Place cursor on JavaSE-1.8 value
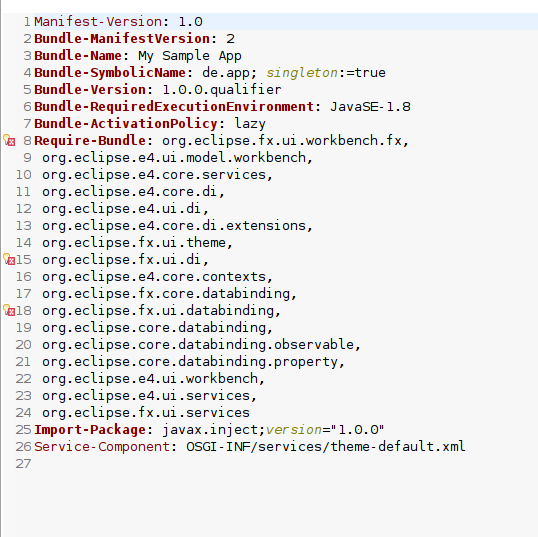This screenshot has height=537, width=538. click(370, 107)
